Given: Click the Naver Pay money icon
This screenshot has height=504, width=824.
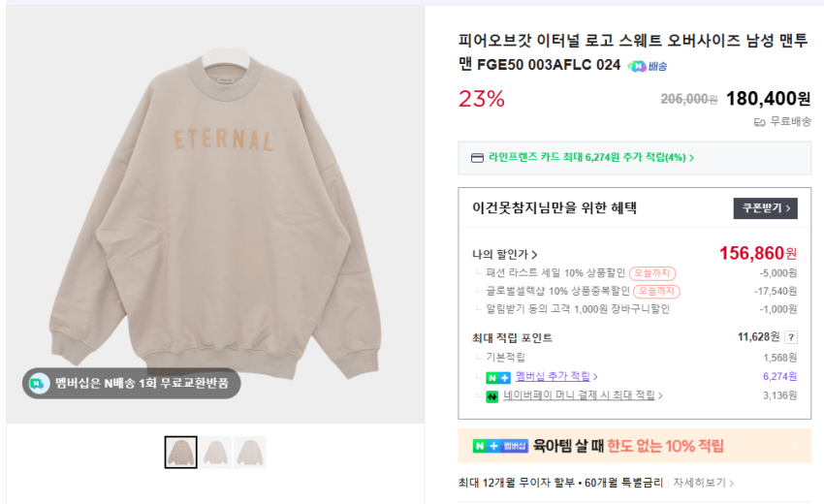Looking at the screenshot, I should [492, 396].
